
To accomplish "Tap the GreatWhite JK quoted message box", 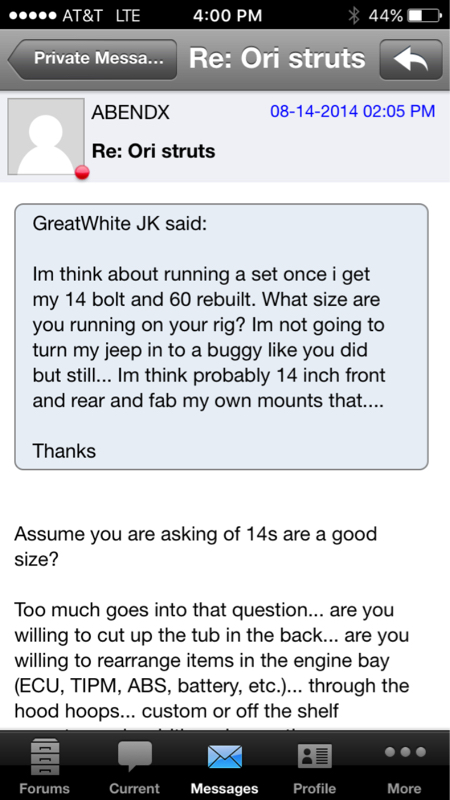I will (221, 337).
